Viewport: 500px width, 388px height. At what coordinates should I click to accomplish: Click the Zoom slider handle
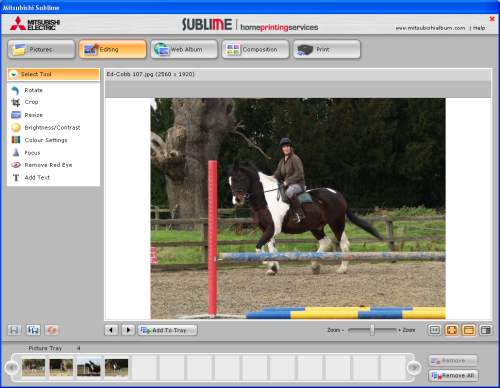coord(372,330)
